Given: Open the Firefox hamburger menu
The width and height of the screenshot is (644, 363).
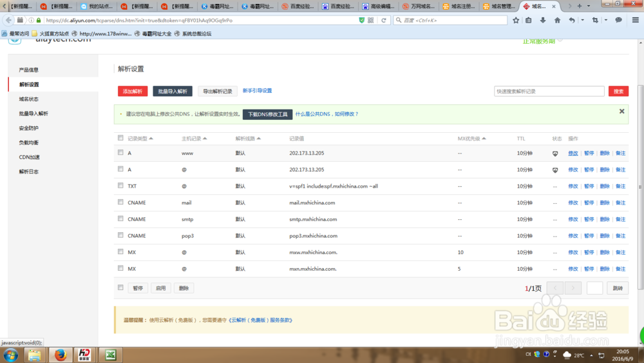Looking at the screenshot, I should click(636, 20).
